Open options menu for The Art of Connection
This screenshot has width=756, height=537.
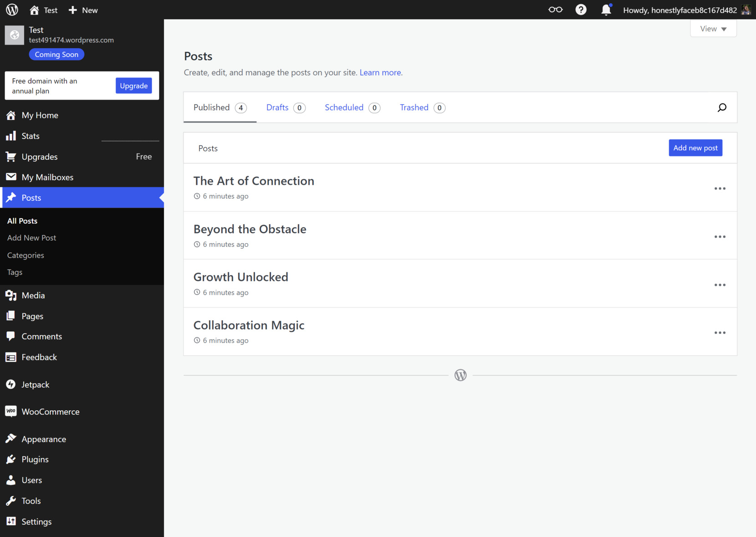(720, 188)
